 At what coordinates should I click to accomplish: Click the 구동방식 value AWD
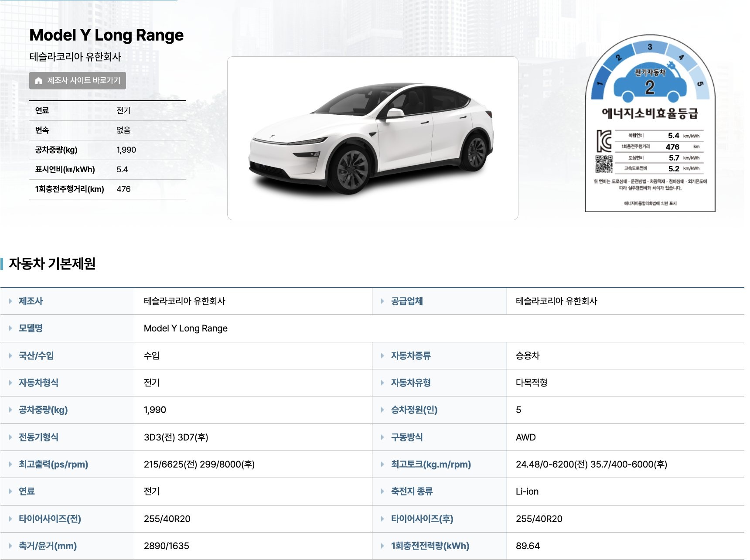pos(526,437)
